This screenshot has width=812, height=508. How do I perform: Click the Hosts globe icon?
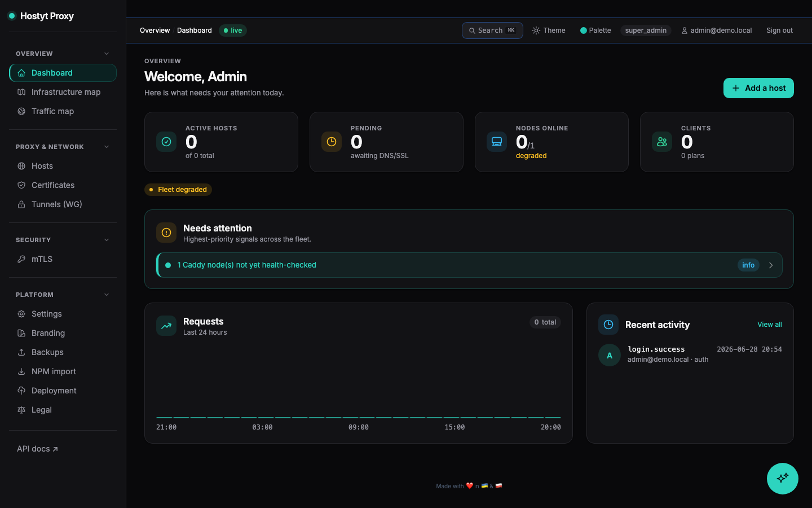[x=21, y=166]
